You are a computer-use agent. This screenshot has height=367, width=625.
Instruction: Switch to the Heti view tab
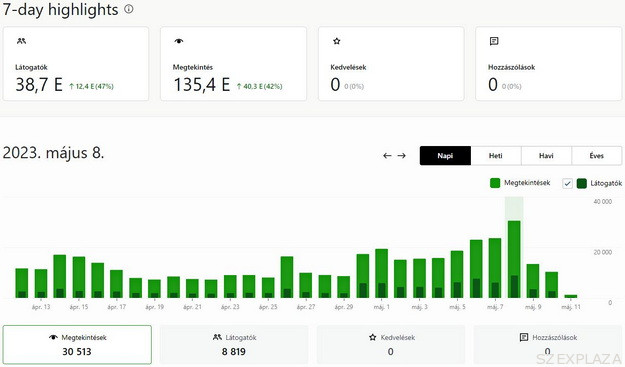pos(496,155)
